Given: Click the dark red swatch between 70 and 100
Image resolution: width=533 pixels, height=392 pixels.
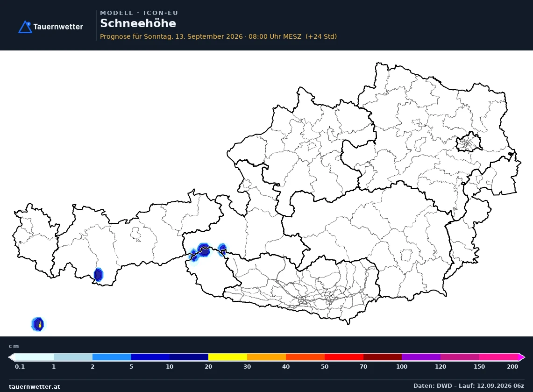Looking at the screenshot, I should pyautogui.click(x=383, y=357).
